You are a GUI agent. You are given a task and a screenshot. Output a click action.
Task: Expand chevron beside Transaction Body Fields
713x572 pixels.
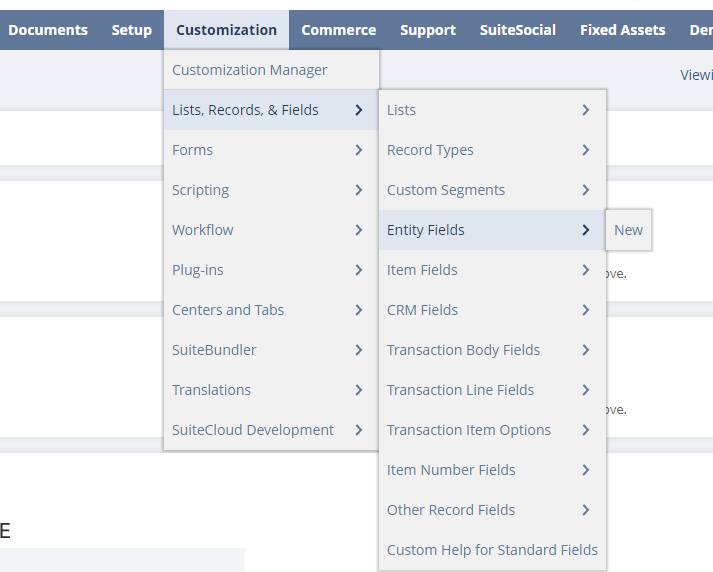point(586,350)
